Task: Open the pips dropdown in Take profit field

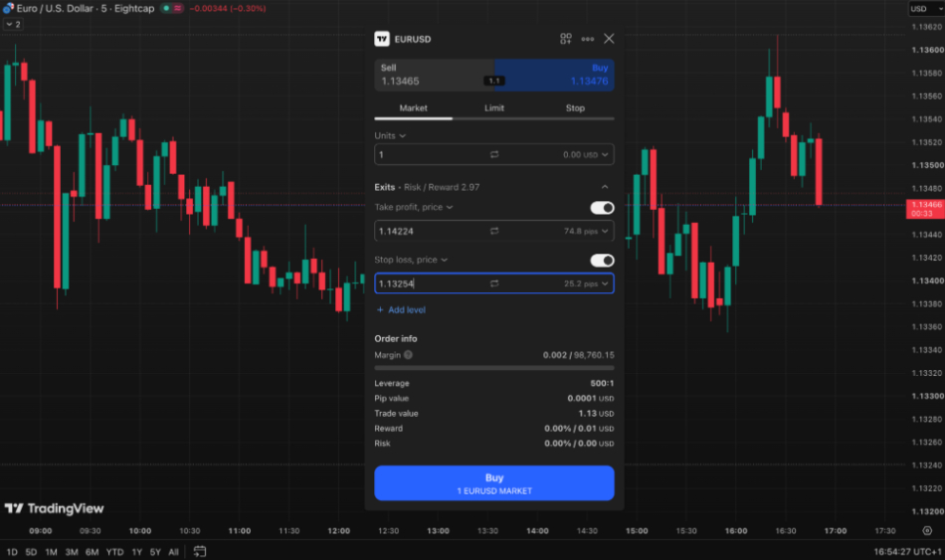Action: click(586, 231)
